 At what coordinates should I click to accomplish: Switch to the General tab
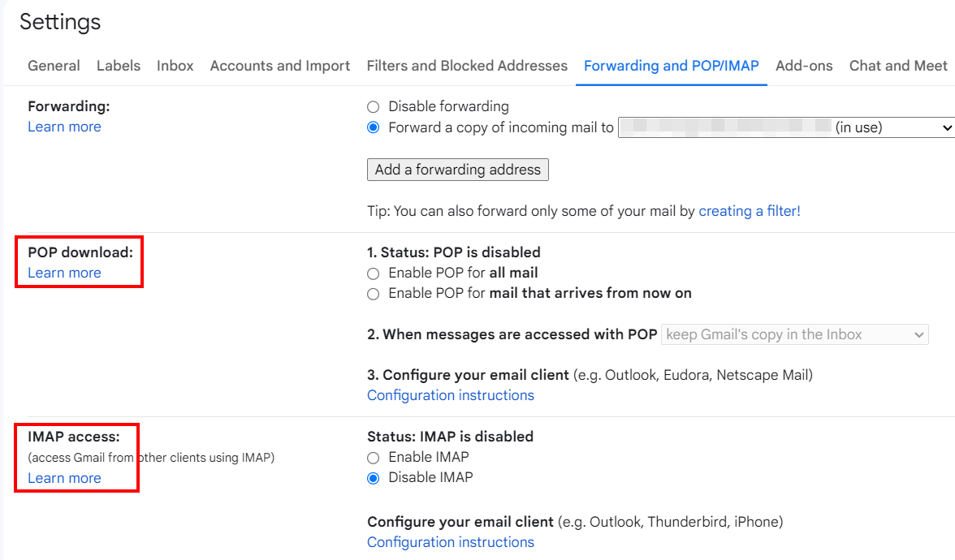[x=54, y=66]
